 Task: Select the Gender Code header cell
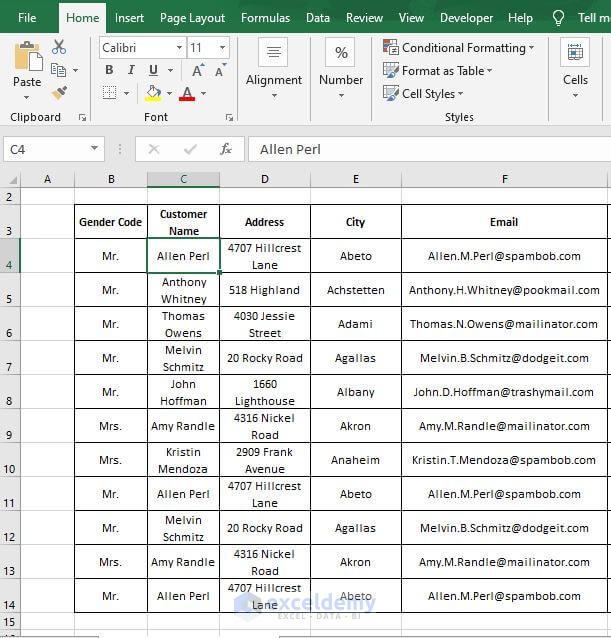click(111, 222)
